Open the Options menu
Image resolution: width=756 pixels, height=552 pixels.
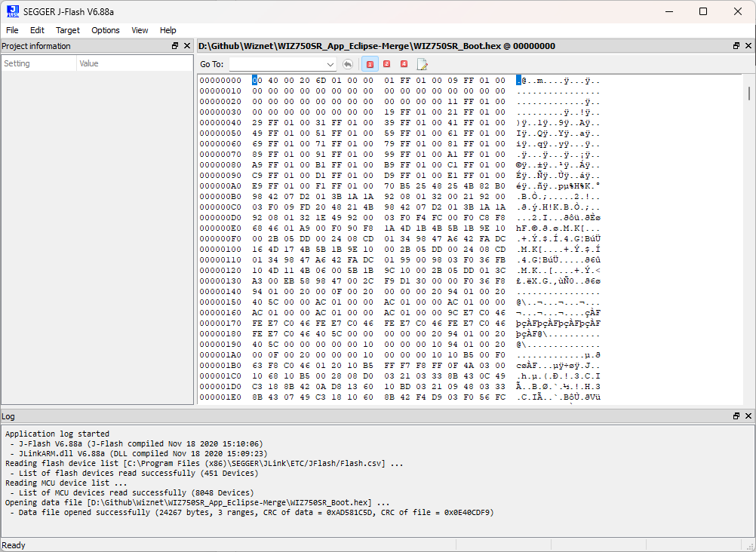pyautogui.click(x=106, y=30)
